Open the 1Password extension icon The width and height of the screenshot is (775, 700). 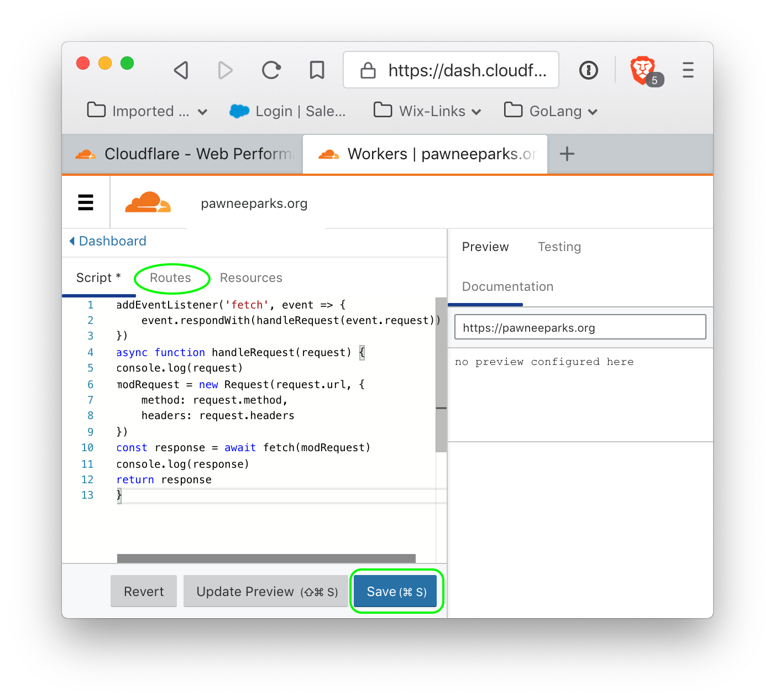(589, 70)
